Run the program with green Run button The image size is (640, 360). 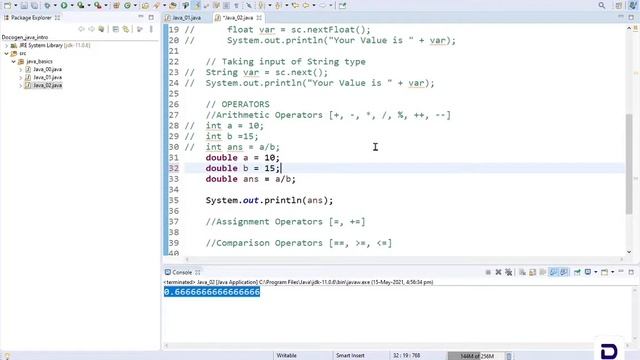[x=64, y=6]
